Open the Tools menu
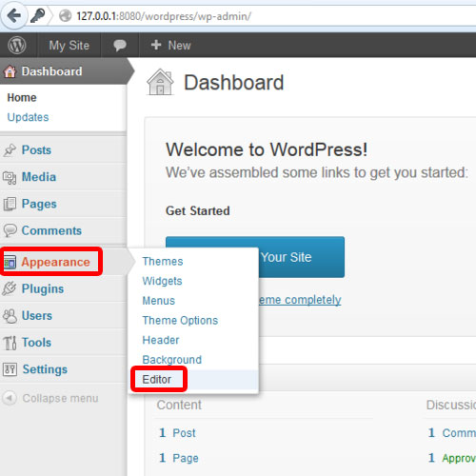The image size is (476, 476). coord(36,343)
